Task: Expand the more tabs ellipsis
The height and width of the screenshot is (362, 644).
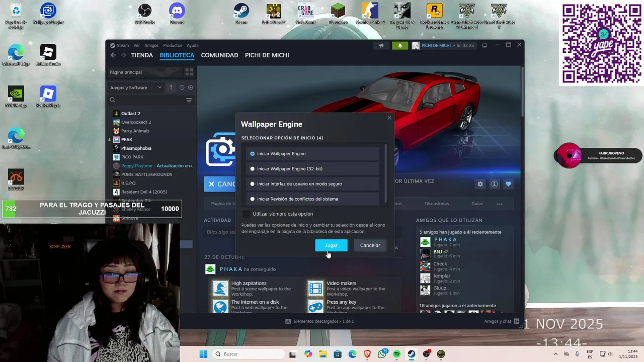Action: (500, 204)
